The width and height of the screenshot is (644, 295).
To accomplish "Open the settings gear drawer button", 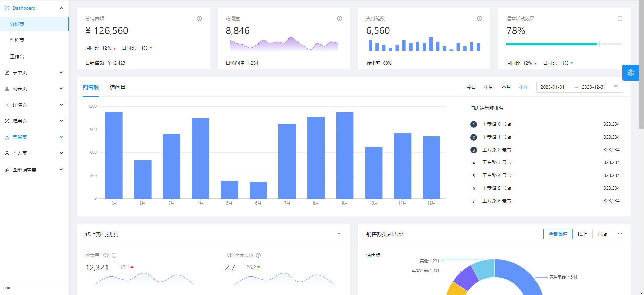I will (x=631, y=73).
